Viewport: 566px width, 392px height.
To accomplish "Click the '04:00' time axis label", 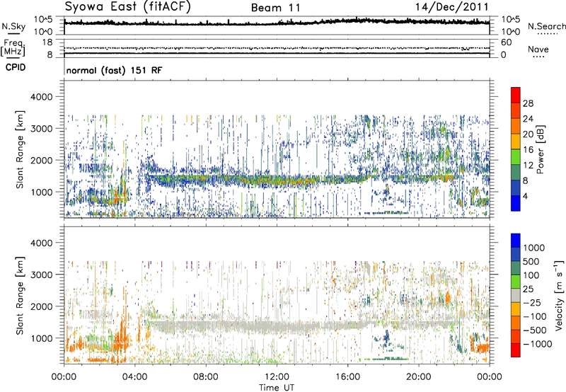I will pyautogui.click(x=135, y=377).
